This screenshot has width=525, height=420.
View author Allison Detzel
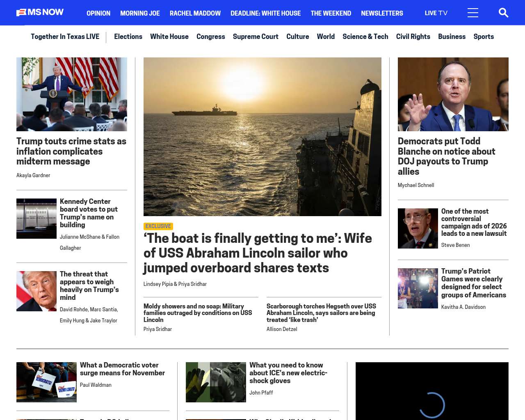[282, 329]
